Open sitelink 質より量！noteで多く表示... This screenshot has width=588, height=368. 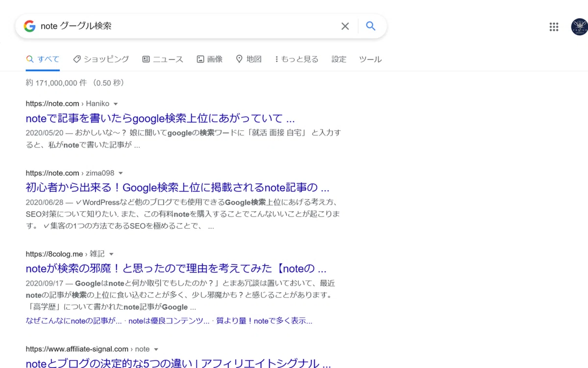coord(264,321)
